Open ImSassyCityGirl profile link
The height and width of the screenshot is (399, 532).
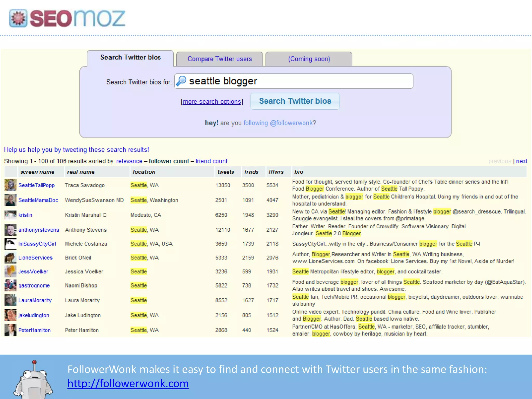pyautogui.click(x=37, y=244)
